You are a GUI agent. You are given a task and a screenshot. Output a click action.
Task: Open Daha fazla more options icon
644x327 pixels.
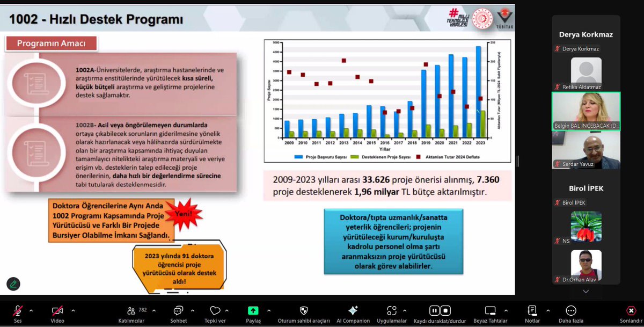tap(571, 311)
